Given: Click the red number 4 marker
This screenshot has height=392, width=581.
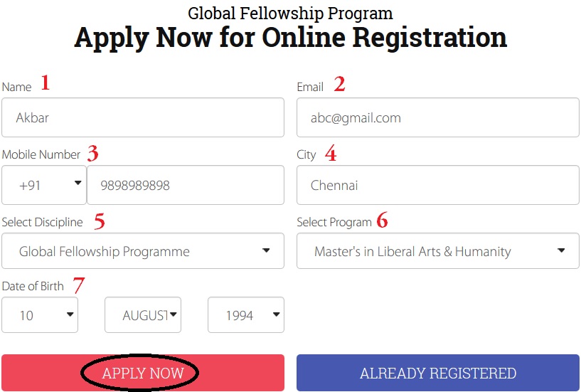Looking at the screenshot, I should pyautogui.click(x=331, y=153).
